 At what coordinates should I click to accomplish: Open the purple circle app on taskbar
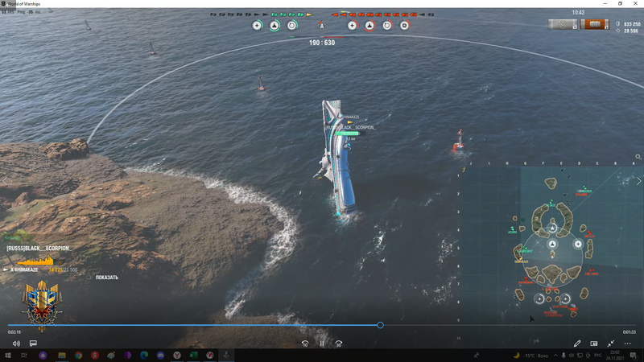coord(43,355)
